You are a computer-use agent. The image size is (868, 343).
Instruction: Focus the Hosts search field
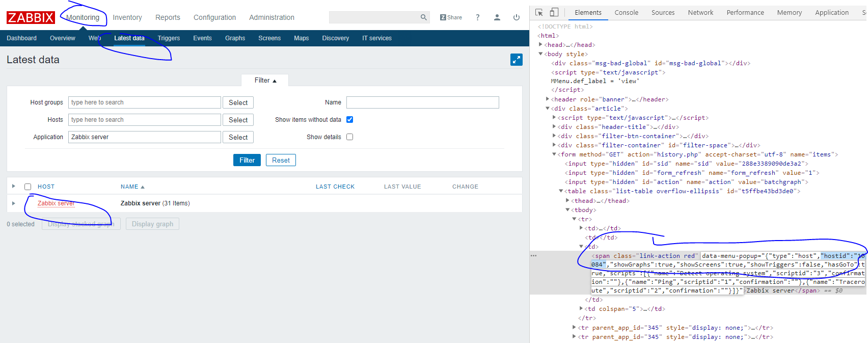point(145,120)
